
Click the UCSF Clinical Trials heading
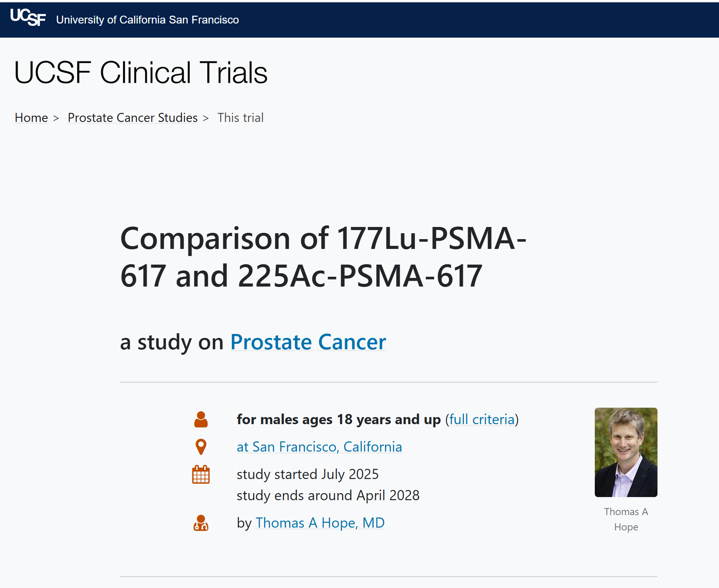click(141, 73)
